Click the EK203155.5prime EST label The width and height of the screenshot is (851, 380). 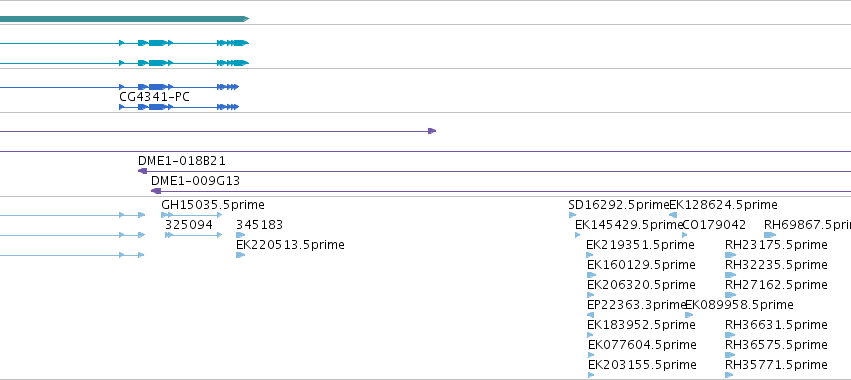coord(642,364)
